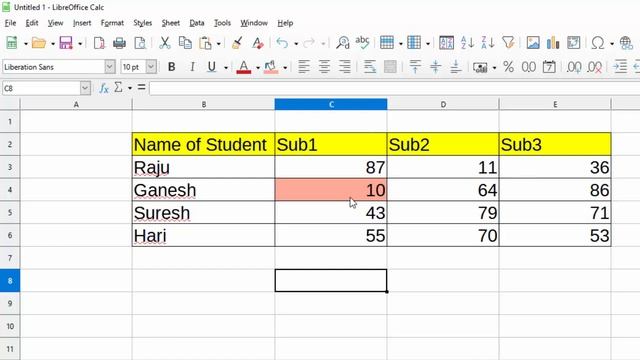640x360 pixels.
Task: Click the Special Character omega icon
Action: pos(598,42)
